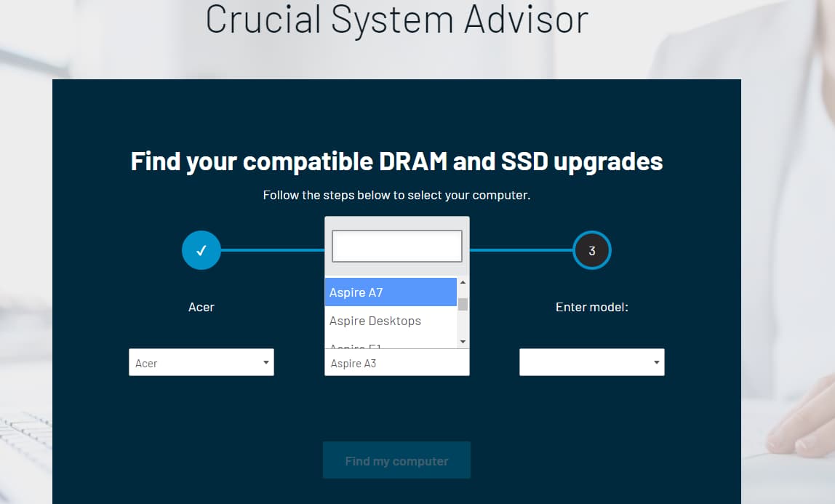Choose Aspire Desktops in the list
Image resolution: width=835 pixels, height=504 pixels.
(x=391, y=321)
